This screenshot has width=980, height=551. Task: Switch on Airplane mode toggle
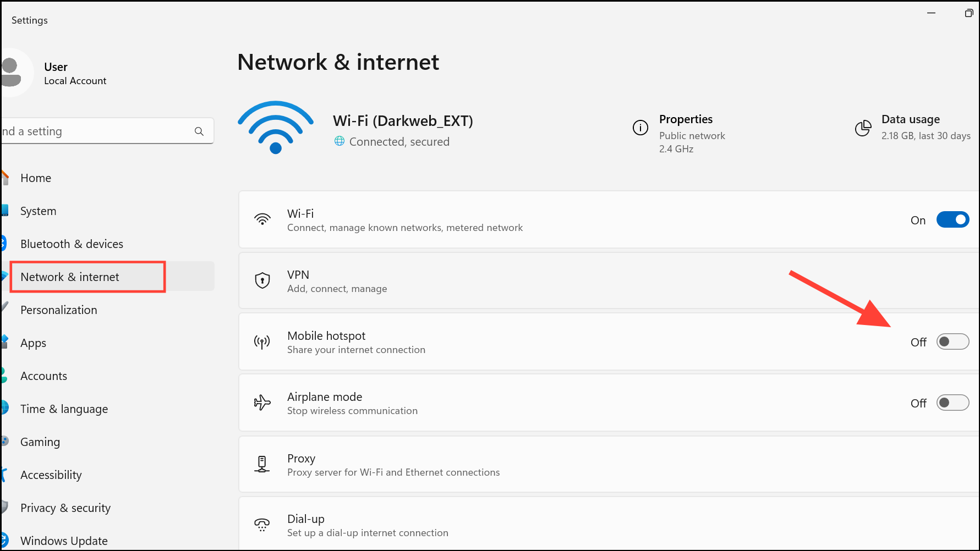[x=952, y=403]
